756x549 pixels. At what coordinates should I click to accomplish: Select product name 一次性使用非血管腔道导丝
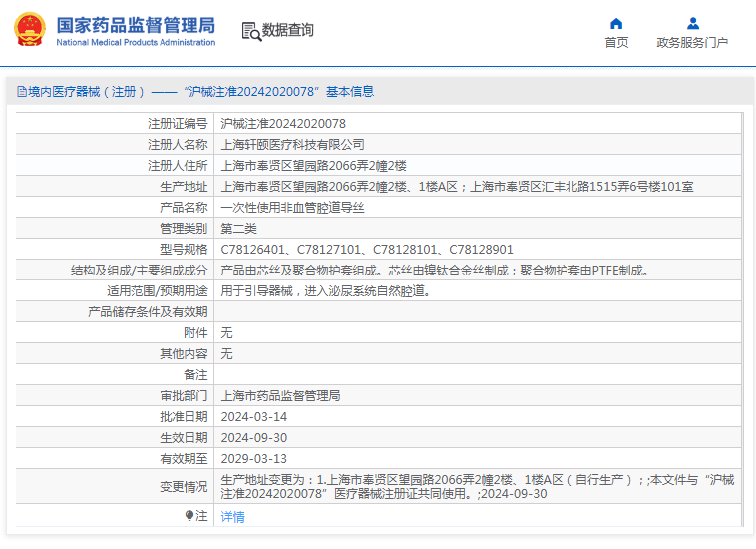292,208
